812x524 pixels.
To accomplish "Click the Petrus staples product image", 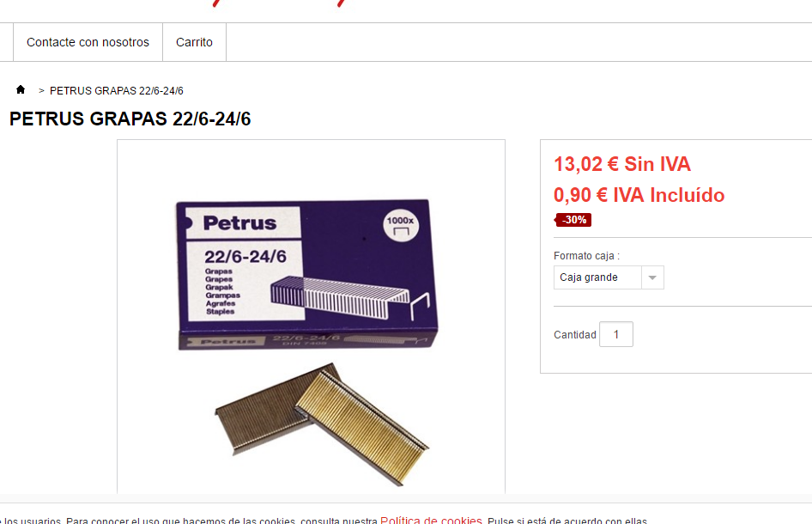I will [311, 316].
